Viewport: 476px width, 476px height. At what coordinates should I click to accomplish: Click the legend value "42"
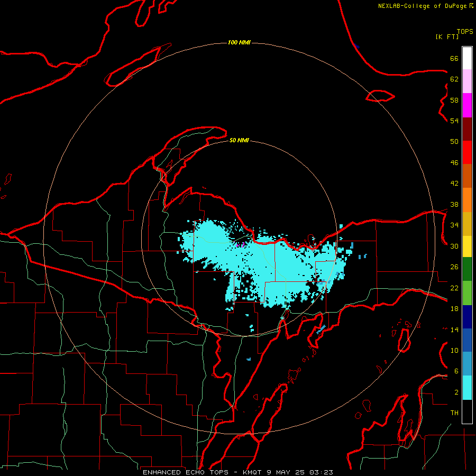tap(454, 184)
